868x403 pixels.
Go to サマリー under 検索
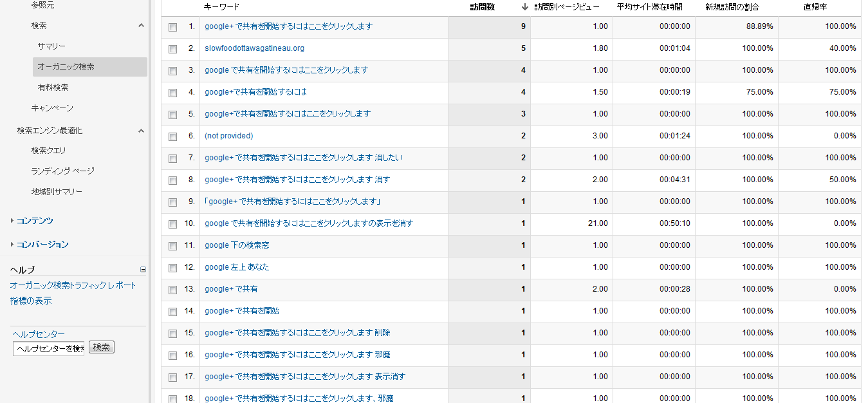[51, 46]
